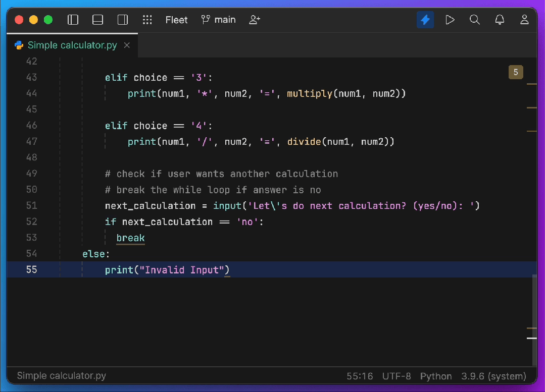Toggle Smart Mode lightning icon
Image resolution: width=545 pixels, height=392 pixels.
tap(425, 20)
